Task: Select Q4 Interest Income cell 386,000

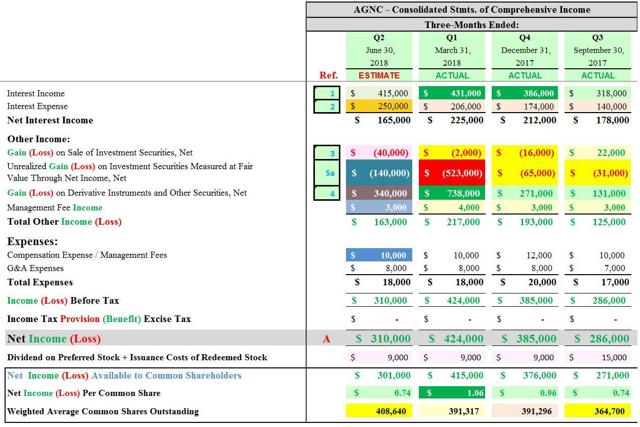Action: [x=524, y=93]
